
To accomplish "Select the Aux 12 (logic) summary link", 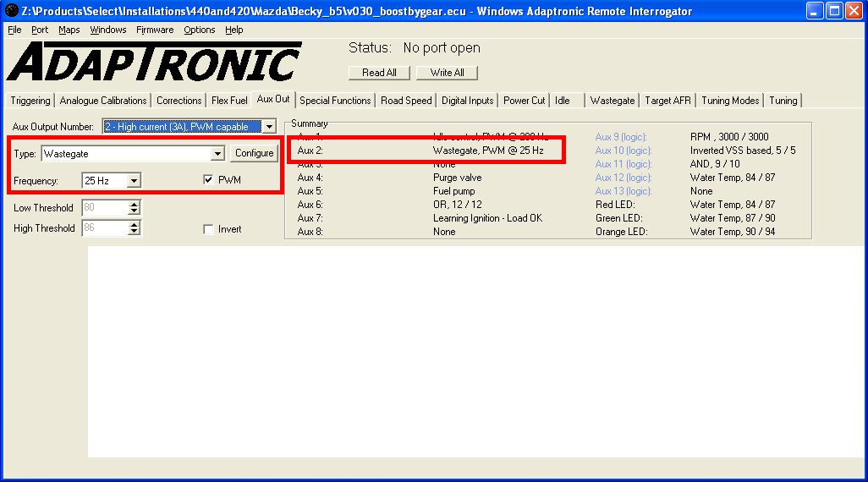I will [x=623, y=178].
